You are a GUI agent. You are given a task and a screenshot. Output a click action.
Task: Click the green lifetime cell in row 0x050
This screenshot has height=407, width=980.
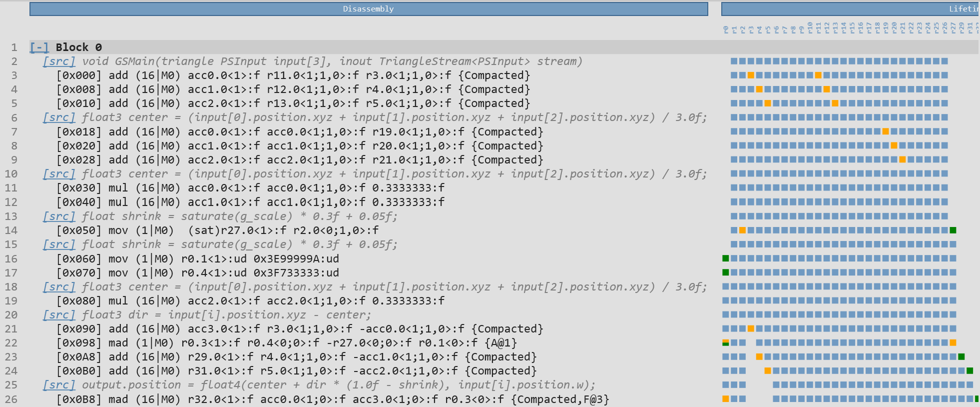[x=953, y=230]
